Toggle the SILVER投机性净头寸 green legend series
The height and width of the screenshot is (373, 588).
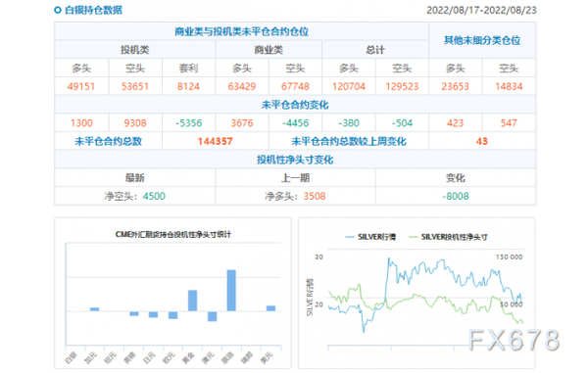coord(448,237)
